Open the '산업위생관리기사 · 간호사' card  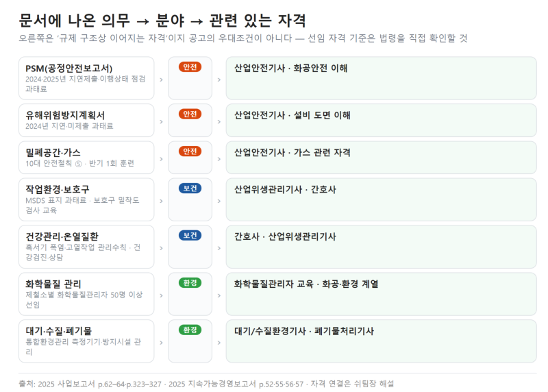click(x=381, y=199)
